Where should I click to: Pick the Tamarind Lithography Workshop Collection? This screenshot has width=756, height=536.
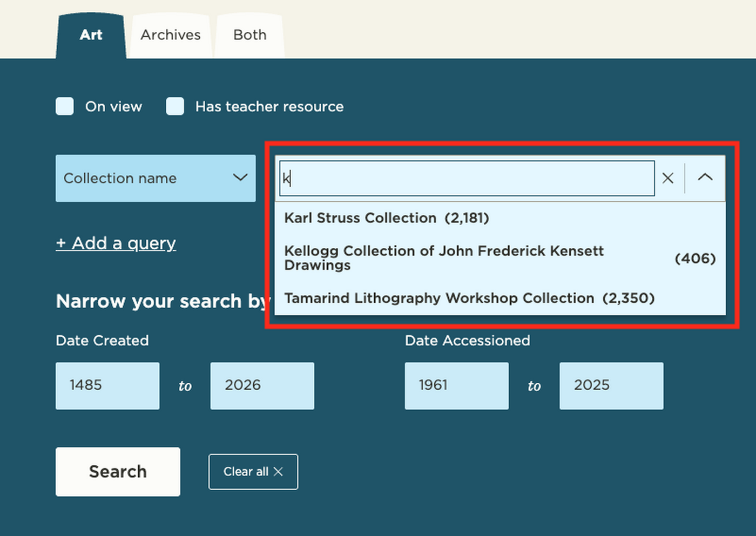point(469,297)
